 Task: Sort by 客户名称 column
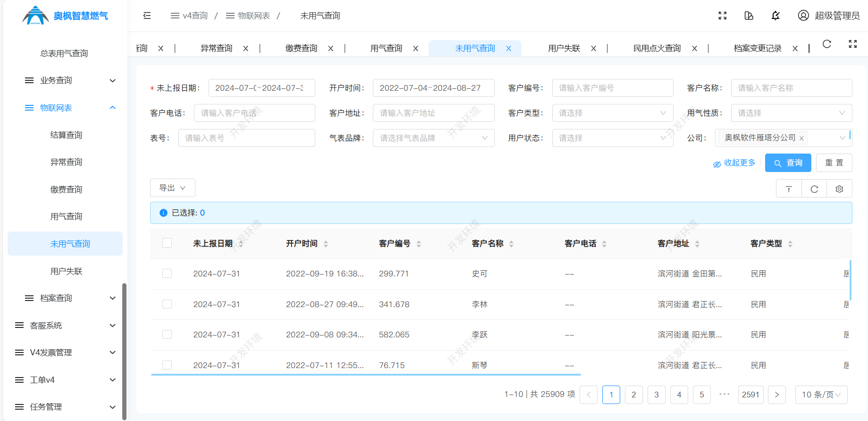(x=511, y=244)
